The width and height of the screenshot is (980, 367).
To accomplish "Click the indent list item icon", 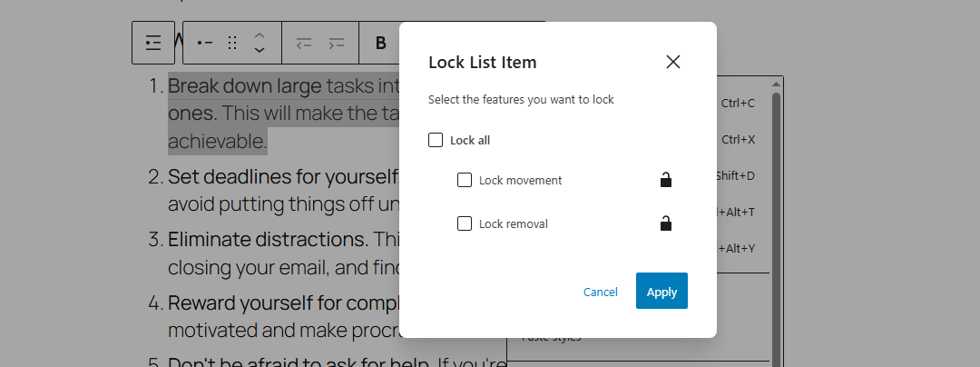I will coord(337,43).
